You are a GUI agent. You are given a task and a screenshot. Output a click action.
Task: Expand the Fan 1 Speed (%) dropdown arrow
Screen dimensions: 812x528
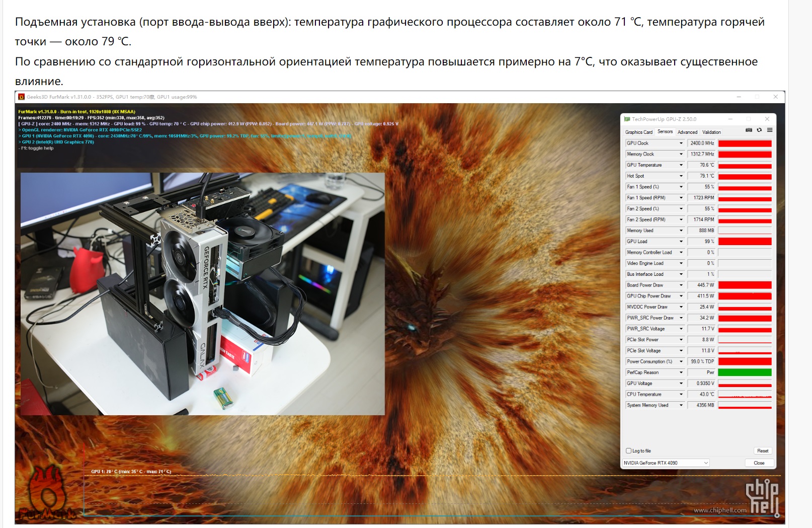pyautogui.click(x=681, y=187)
